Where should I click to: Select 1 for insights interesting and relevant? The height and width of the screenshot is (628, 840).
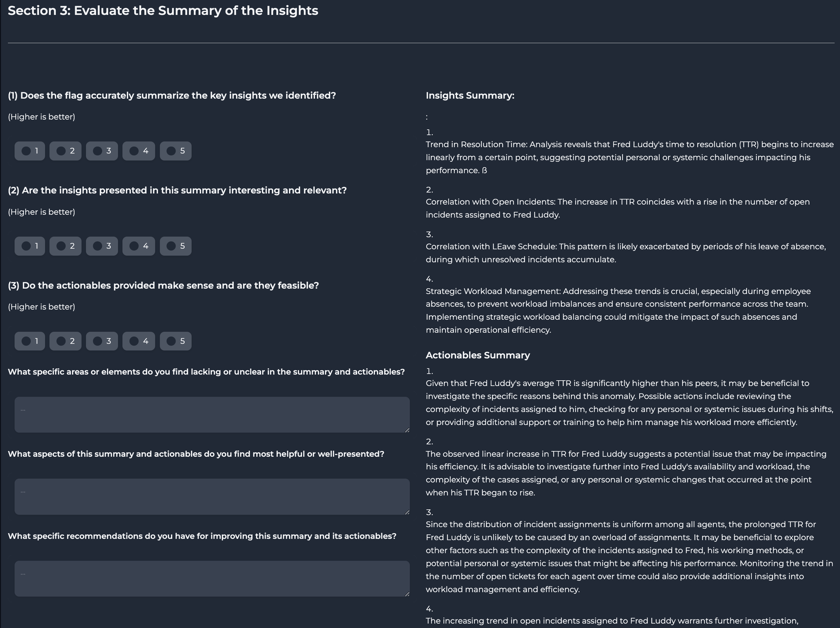26,246
